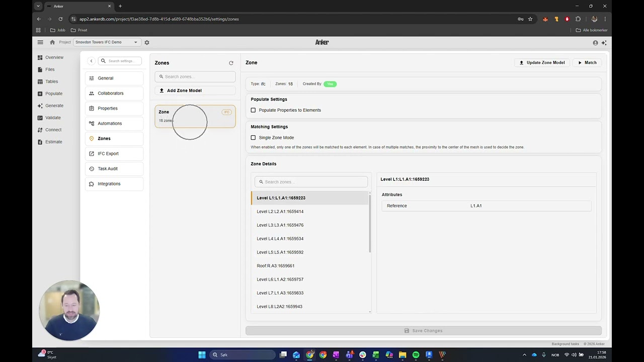Click the Reference attribute value L1.A1
This screenshot has width=644, height=362.
tap(476, 206)
